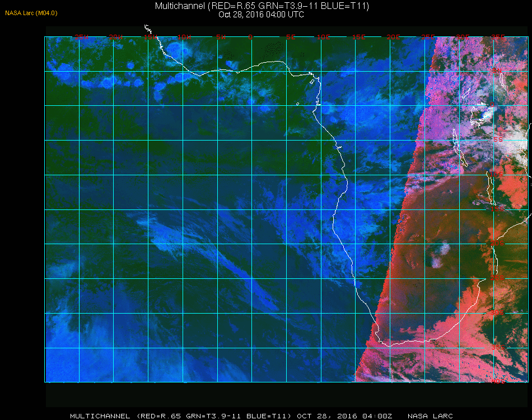Click the 0 longitude label on top axis
Image resolution: width=532 pixels, height=420 pixels.
pyautogui.click(x=250, y=37)
